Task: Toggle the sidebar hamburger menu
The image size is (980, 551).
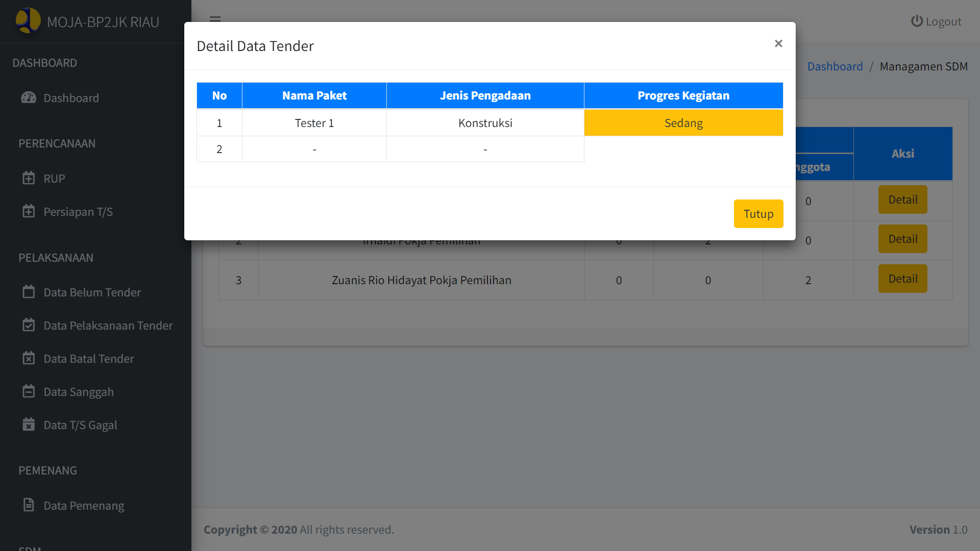Action: point(215,19)
